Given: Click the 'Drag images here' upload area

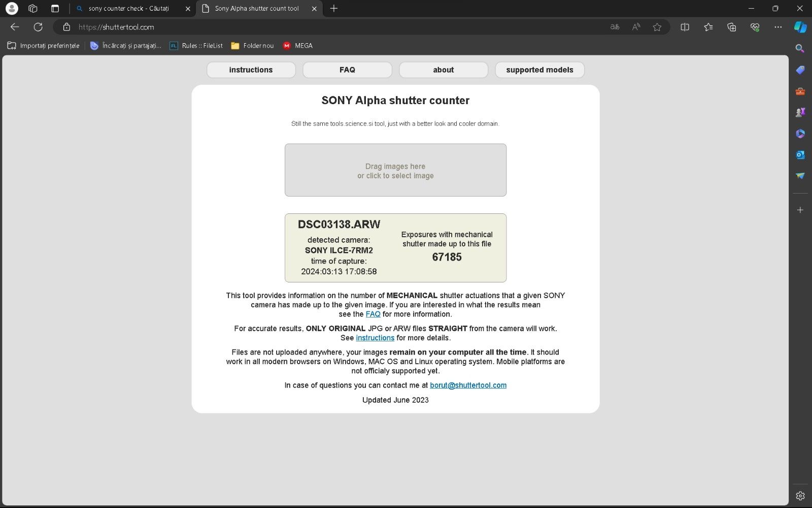Looking at the screenshot, I should tap(395, 170).
